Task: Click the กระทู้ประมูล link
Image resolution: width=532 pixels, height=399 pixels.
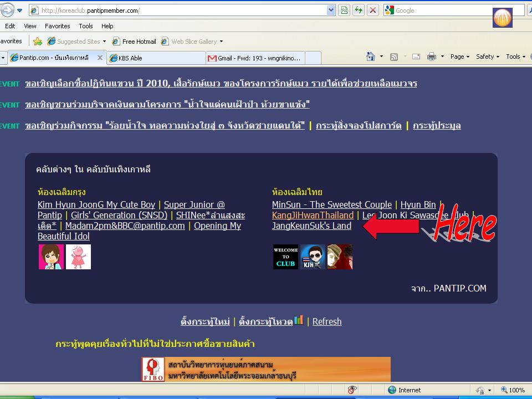Action: [437, 126]
